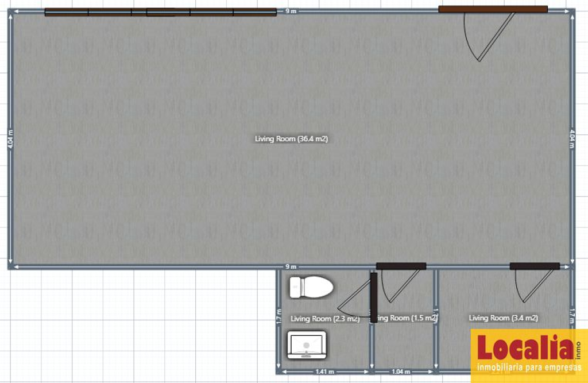588x383 pixels.
Task: Click the "9 m" dimension on the top wall
Action: coord(291,11)
